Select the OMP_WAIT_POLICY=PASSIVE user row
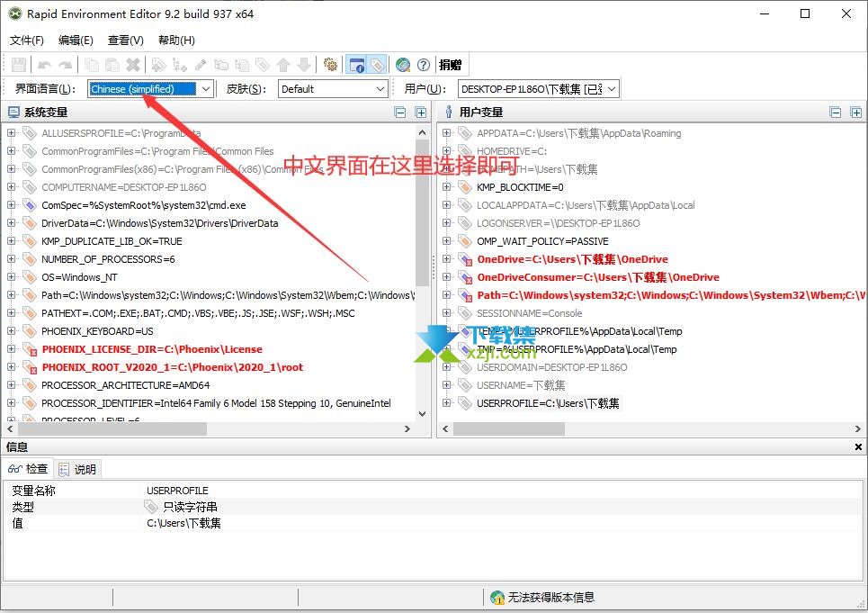Screen dimensions: 868x613 pos(542,241)
